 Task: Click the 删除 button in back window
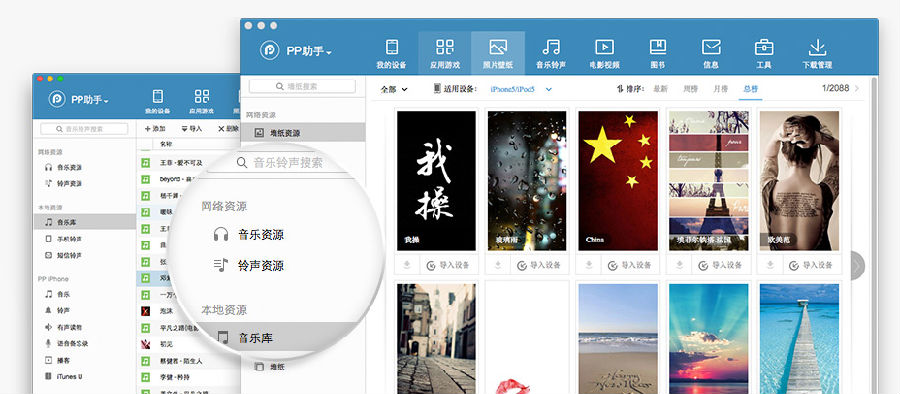[228, 129]
